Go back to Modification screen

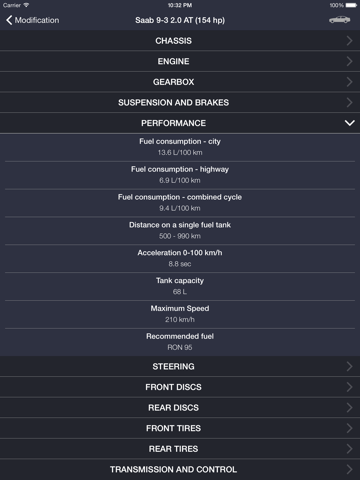tap(32, 20)
